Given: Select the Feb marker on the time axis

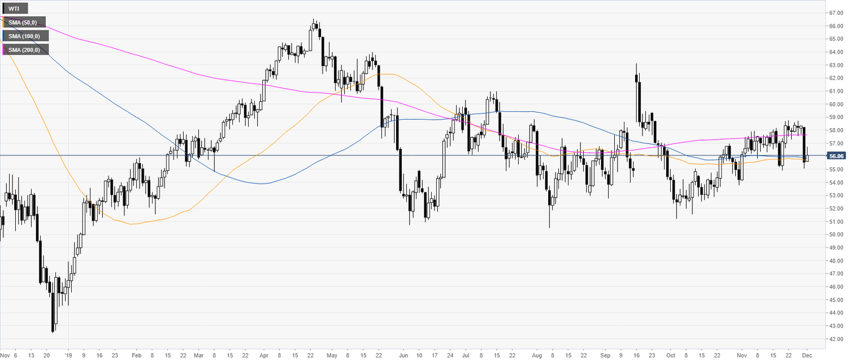Looking at the screenshot, I should point(136,356).
